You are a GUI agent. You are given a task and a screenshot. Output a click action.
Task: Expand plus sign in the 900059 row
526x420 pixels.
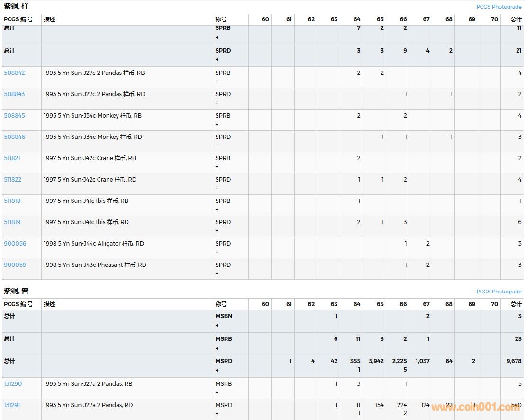click(x=217, y=274)
